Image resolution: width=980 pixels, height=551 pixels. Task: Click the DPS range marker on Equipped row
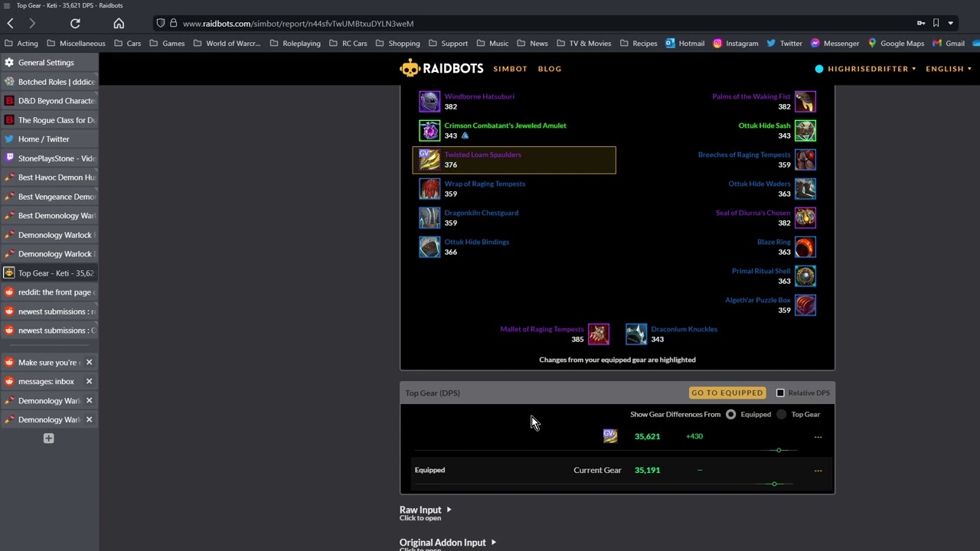[774, 484]
